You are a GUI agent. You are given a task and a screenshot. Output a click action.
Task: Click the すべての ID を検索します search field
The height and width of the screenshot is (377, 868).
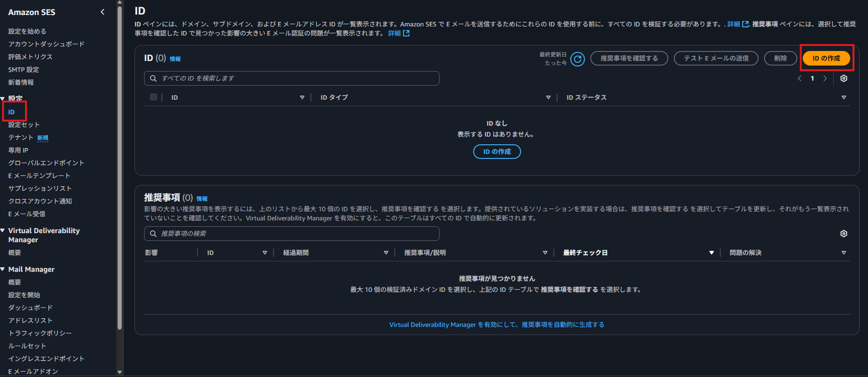click(292, 78)
